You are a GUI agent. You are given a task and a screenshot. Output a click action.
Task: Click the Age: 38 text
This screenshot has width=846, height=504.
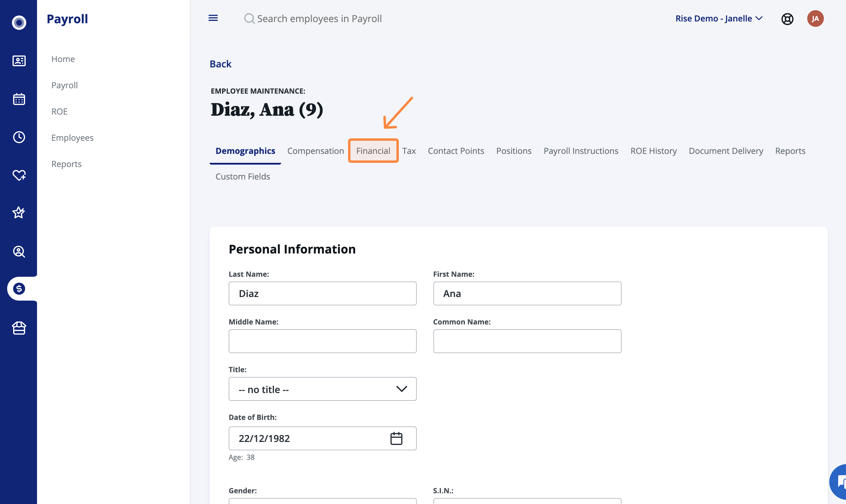click(x=242, y=457)
